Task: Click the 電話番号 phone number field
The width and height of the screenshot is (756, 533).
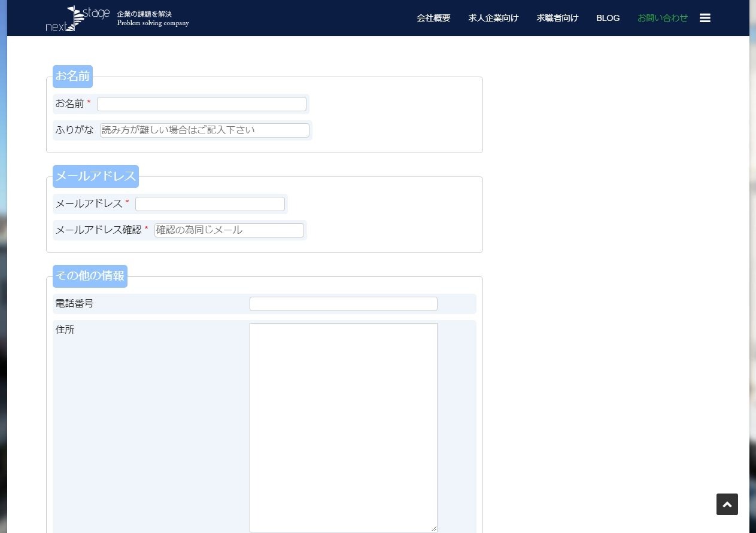Action: pyautogui.click(x=343, y=303)
